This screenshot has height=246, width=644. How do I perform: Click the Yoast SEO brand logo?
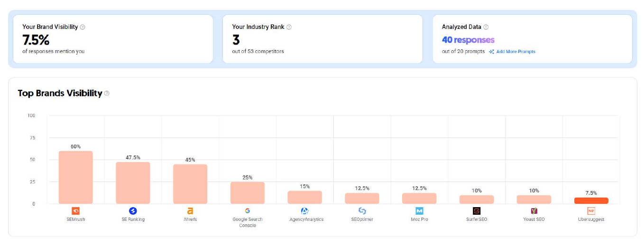tap(534, 211)
